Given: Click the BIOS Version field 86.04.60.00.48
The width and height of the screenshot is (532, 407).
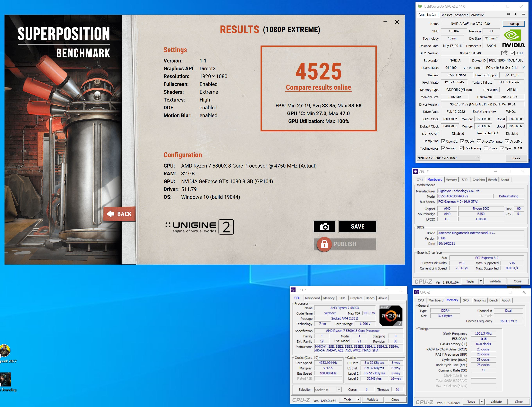Looking at the screenshot, I should tap(470, 53).
